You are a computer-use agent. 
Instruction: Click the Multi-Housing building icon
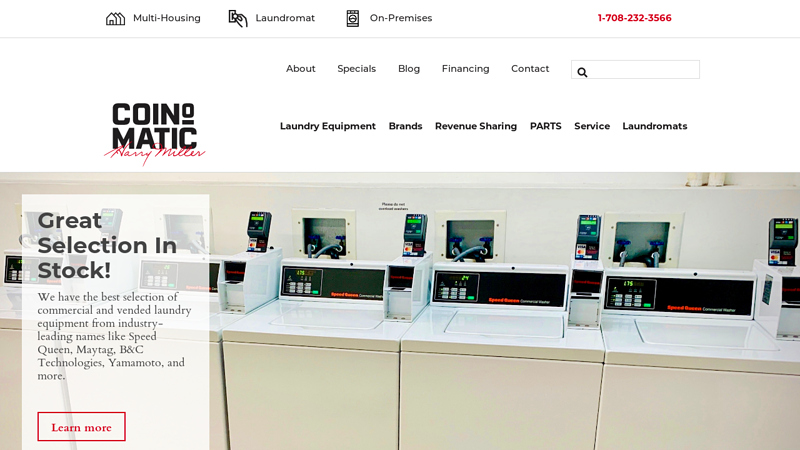click(x=115, y=18)
